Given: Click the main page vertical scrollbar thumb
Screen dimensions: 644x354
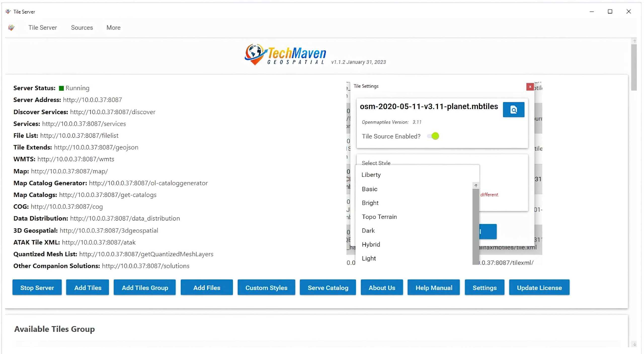Looking at the screenshot, I should coord(634,67).
